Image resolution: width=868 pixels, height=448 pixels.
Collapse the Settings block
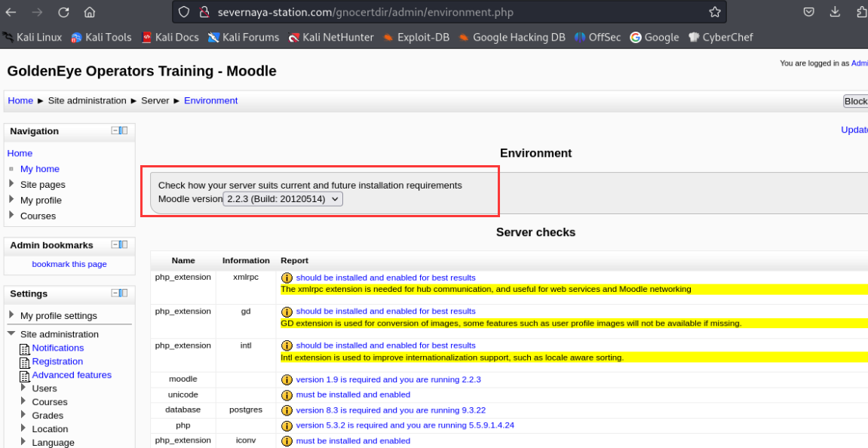[x=115, y=293]
